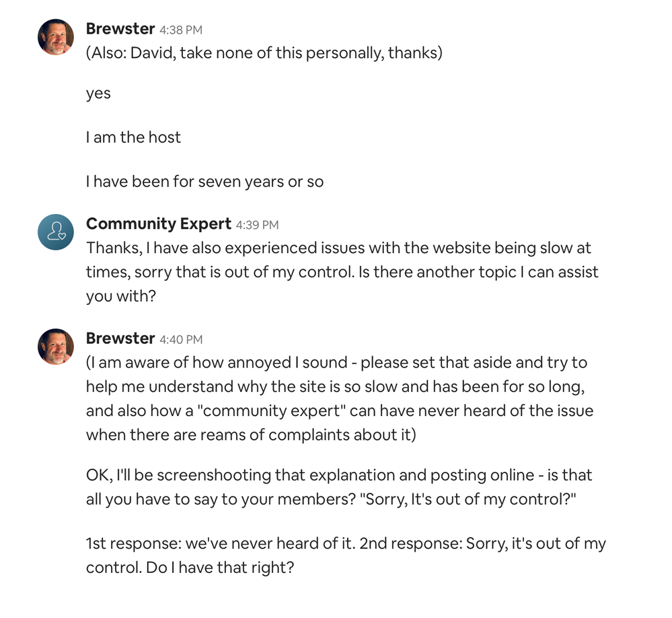The width and height of the screenshot is (672, 618).
Task: Click the short "yes" message
Action: 98,94
